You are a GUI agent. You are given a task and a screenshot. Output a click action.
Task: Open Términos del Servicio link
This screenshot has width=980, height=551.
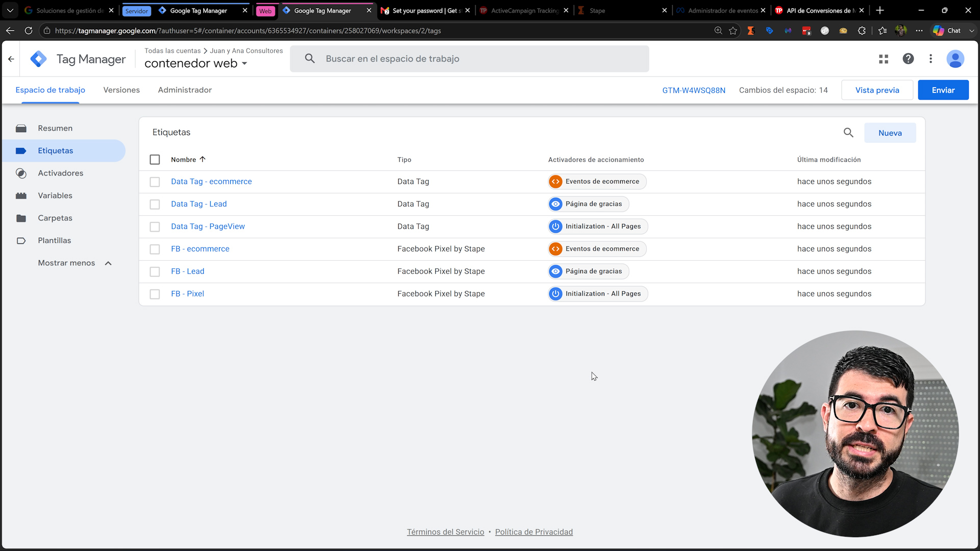pyautogui.click(x=445, y=532)
